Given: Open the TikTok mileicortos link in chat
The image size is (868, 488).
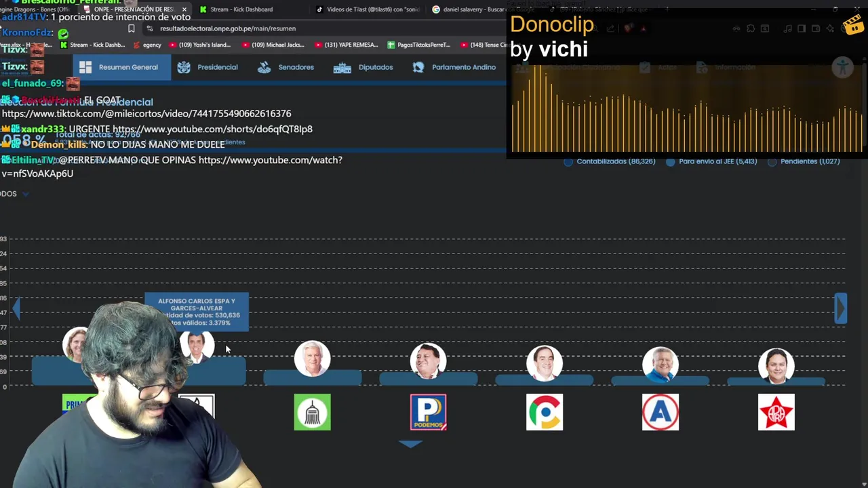Looking at the screenshot, I should tap(146, 114).
